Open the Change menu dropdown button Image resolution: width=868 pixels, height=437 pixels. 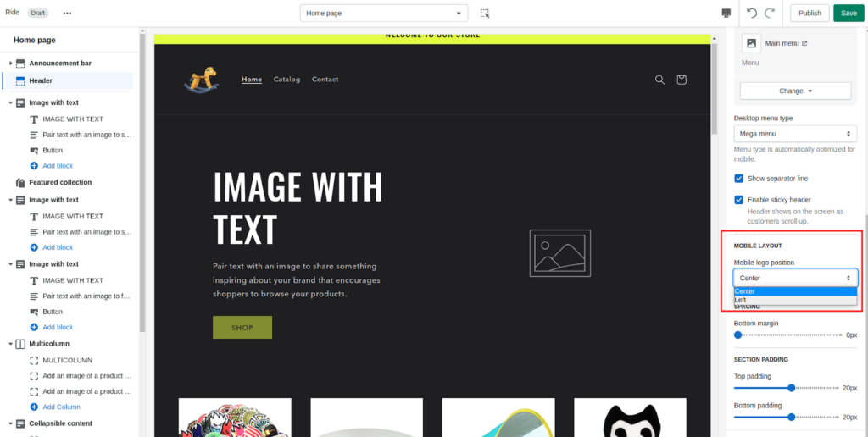795,91
